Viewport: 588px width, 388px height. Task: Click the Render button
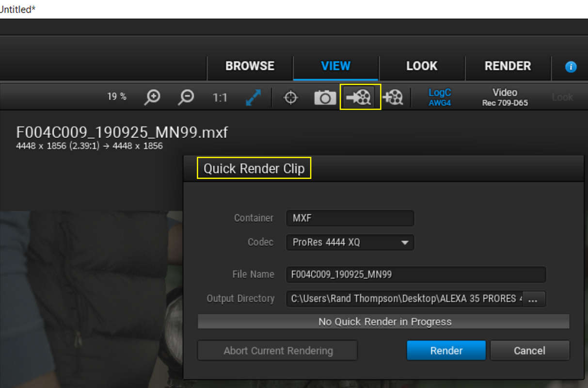(x=446, y=350)
